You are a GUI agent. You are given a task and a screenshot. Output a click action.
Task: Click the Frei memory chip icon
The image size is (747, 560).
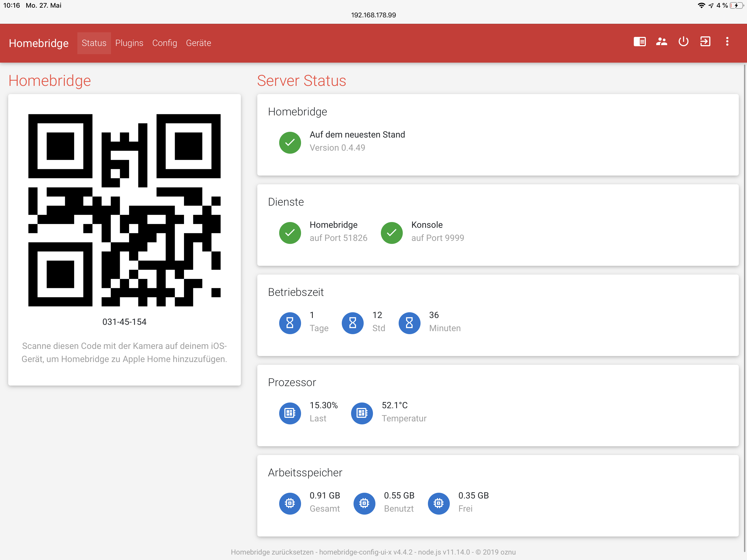coord(438,503)
